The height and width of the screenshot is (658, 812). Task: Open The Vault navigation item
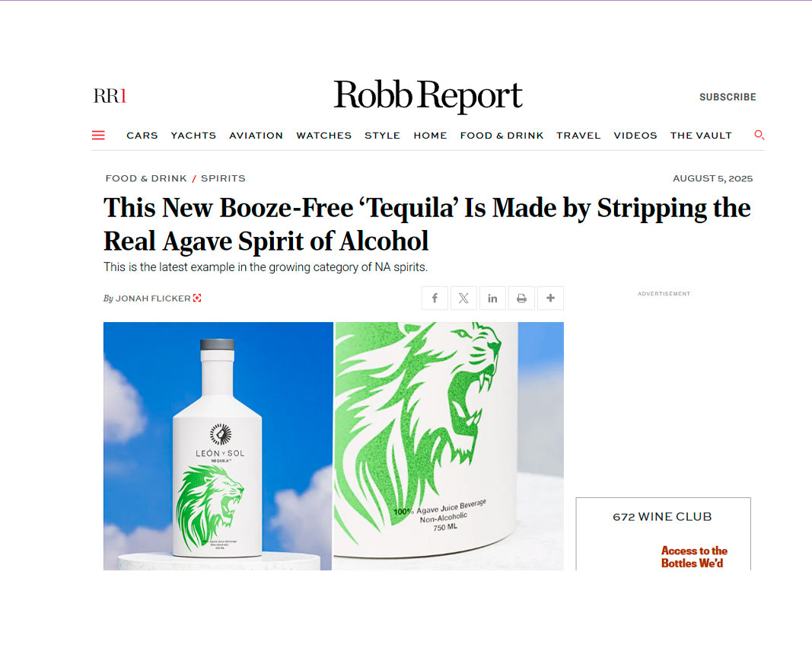coord(701,136)
